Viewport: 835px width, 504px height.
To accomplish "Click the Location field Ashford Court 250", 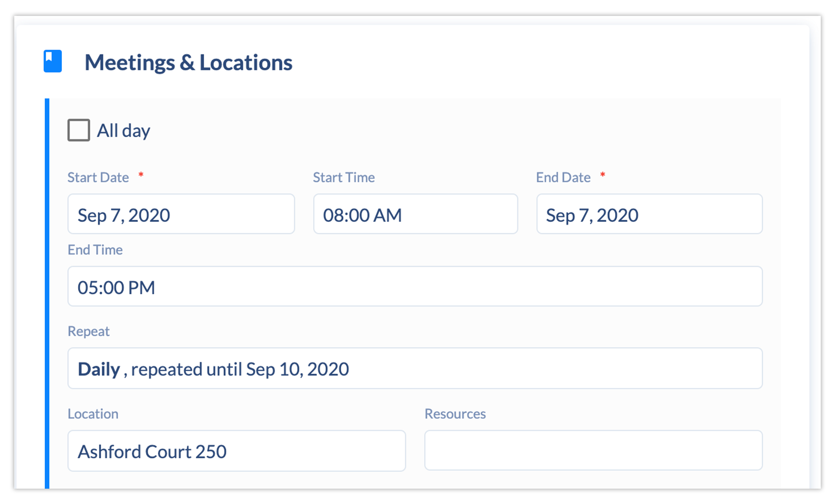I will [236, 451].
